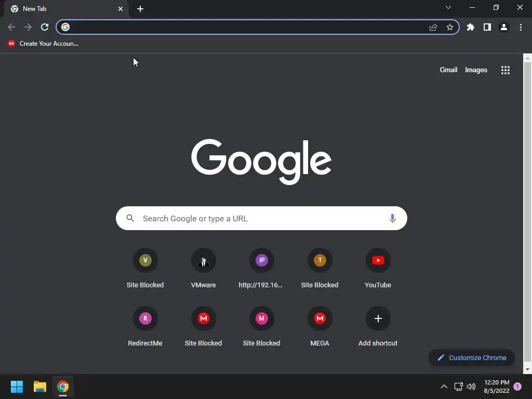Bookmark this tab with star icon

(x=450, y=27)
